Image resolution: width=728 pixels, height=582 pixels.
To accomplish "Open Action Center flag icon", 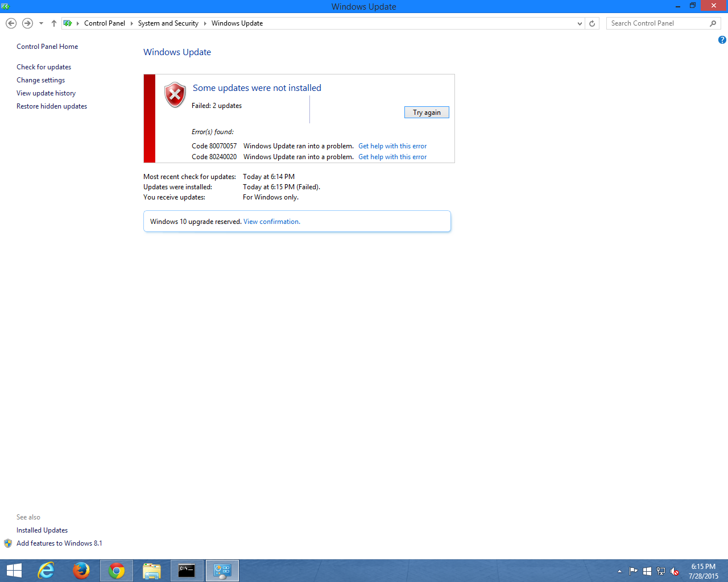I will [x=633, y=571].
